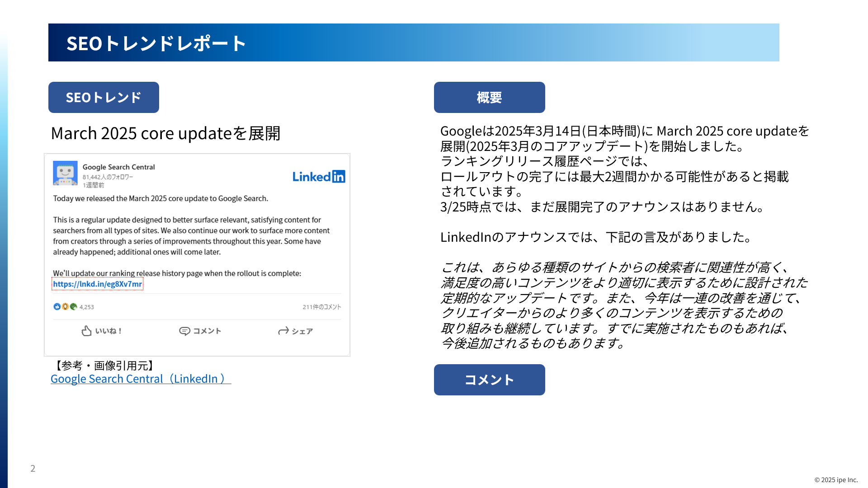Click the sentence Today we released the March 2025
Image resolution: width=868 pixels, height=488 pixels.
pyautogui.click(x=160, y=198)
